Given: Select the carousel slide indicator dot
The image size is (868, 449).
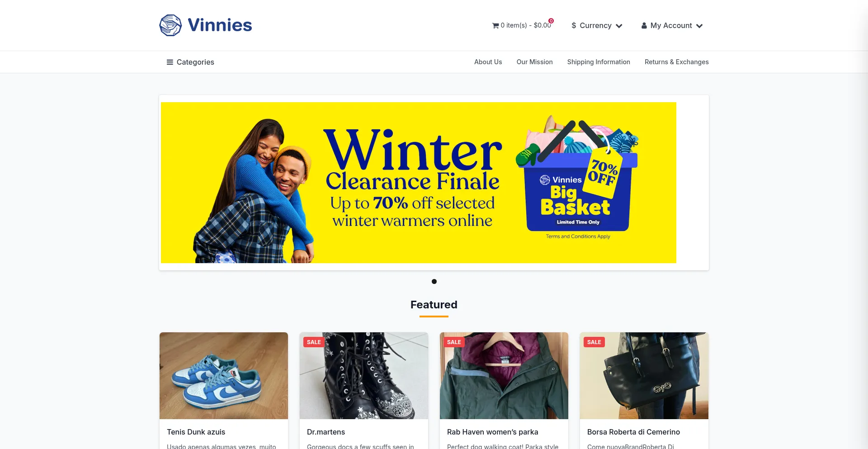Looking at the screenshot, I should (x=434, y=281).
